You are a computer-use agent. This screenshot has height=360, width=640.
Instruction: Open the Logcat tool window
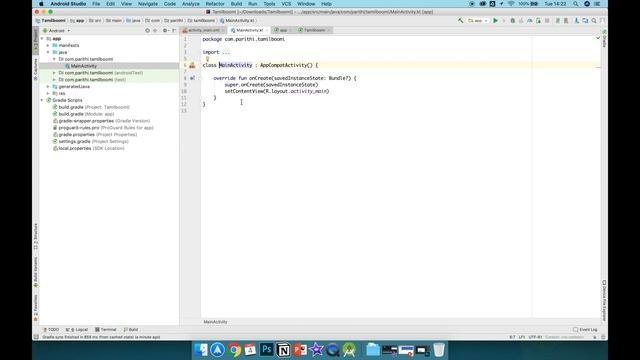click(x=77, y=329)
